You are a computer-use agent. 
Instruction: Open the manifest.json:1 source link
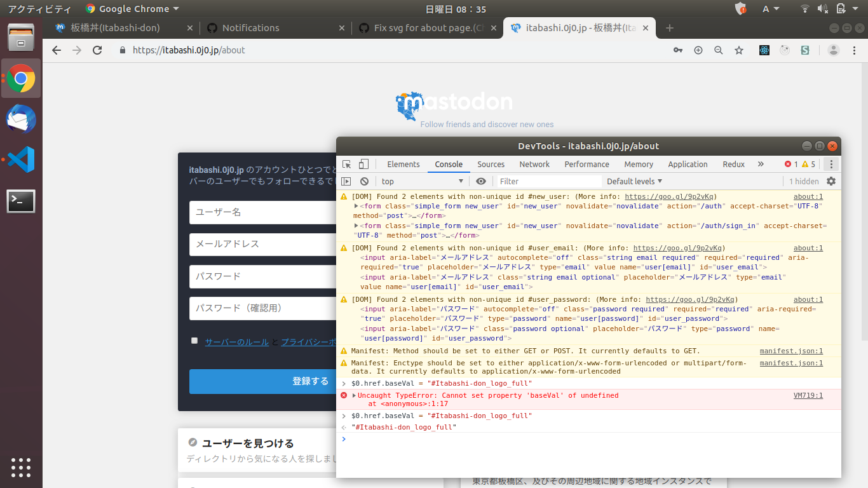tap(791, 351)
